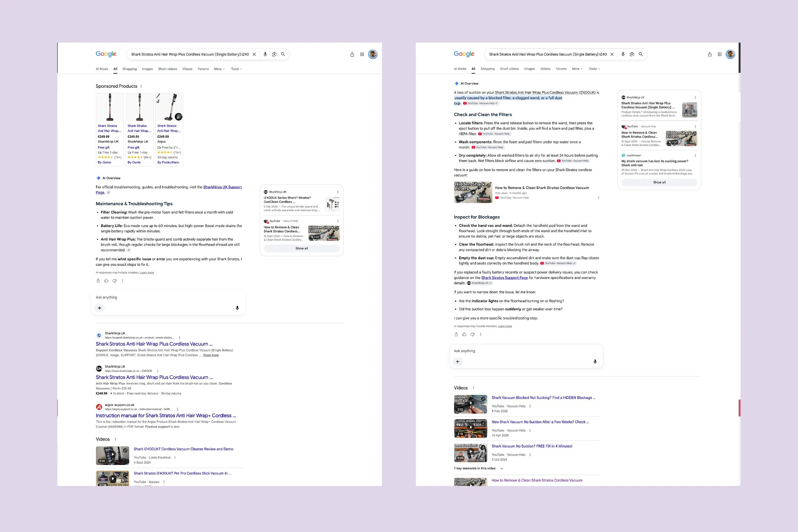798x532 pixels.
Task: Click thumbs up under the right page's AI Overview
Action: [464, 334]
